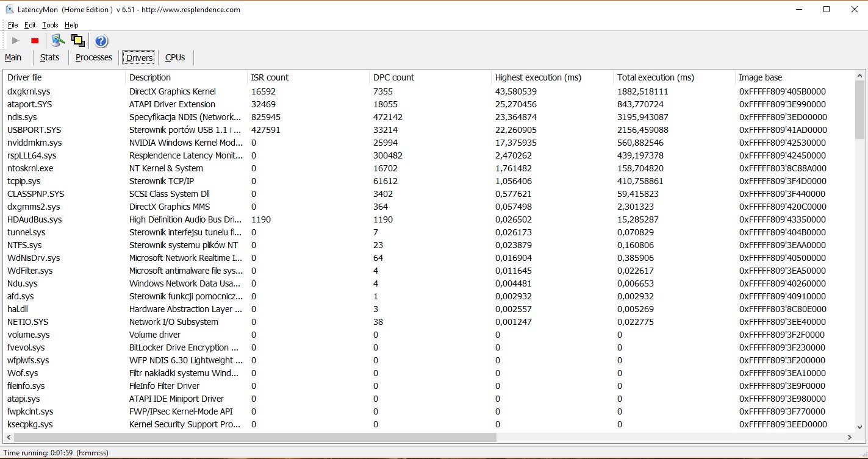868x459 pixels.
Task: Select the ksecpkg.sys driver row
Action: [x=429, y=424]
